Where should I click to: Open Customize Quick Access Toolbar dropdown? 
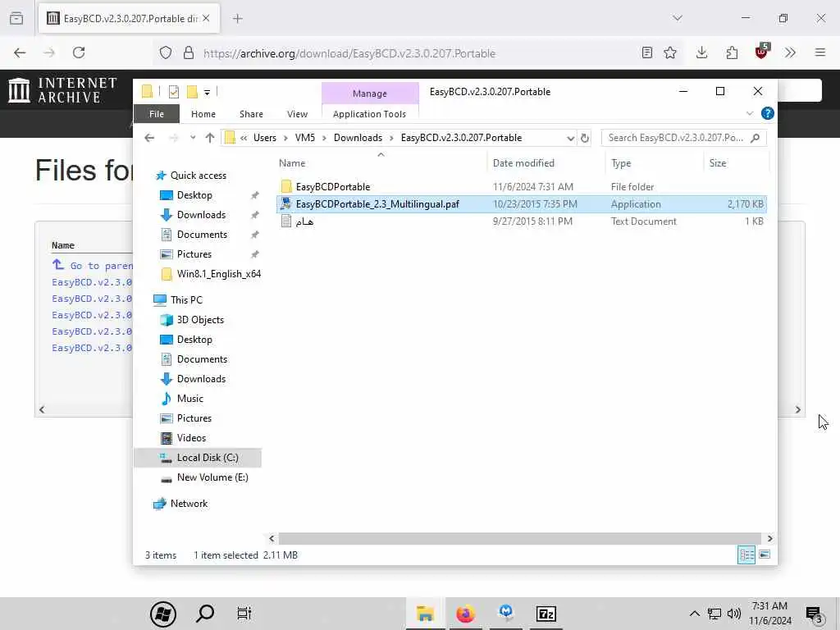(x=207, y=92)
